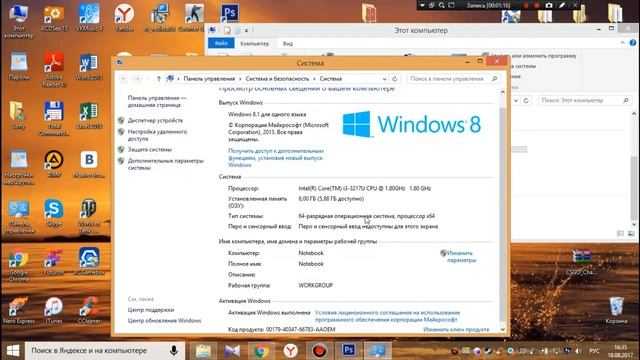Viewport: 640px width, 360px height.
Task: Refresh the Система window address bar
Action: [x=395, y=79]
